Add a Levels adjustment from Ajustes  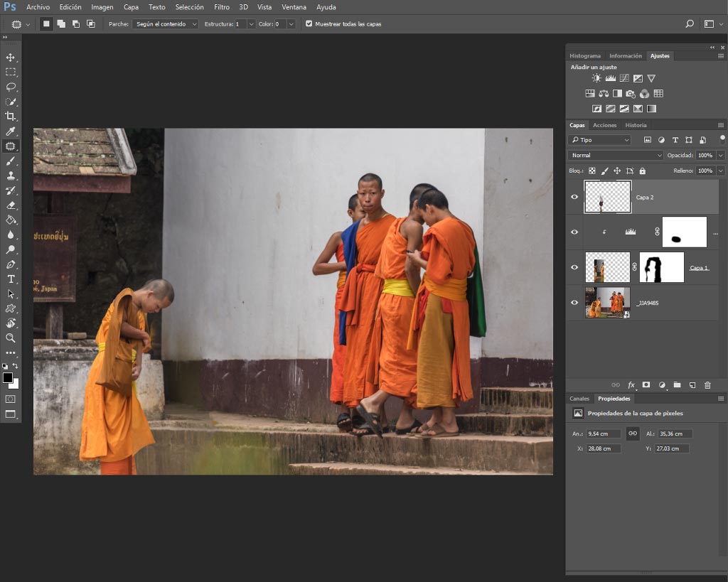[611, 78]
